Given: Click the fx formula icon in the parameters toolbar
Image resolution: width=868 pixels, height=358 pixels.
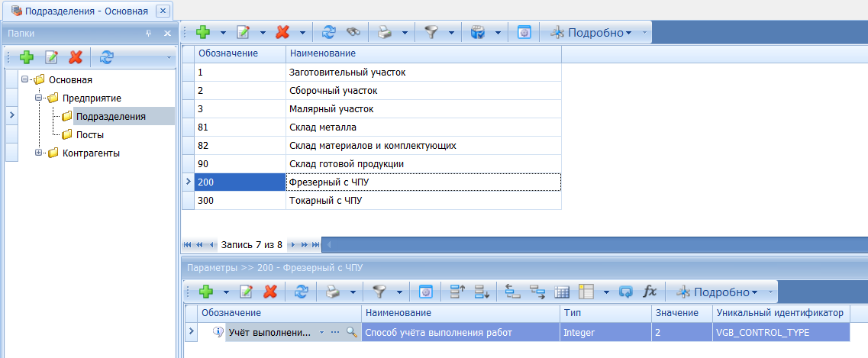Looking at the screenshot, I should click(650, 292).
